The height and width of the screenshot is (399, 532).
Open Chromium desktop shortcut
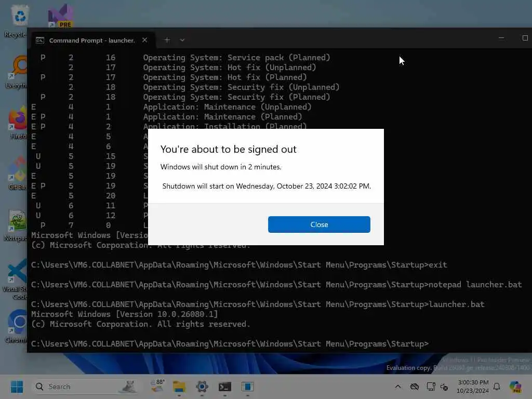pyautogui.click(x=16, y=326)
